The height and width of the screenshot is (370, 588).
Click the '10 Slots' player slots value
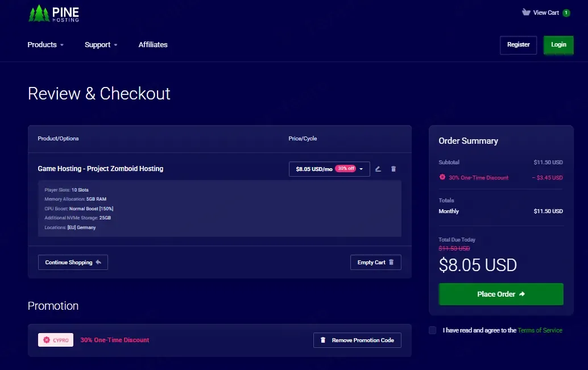pyautogui.click(x=80, y=190)
